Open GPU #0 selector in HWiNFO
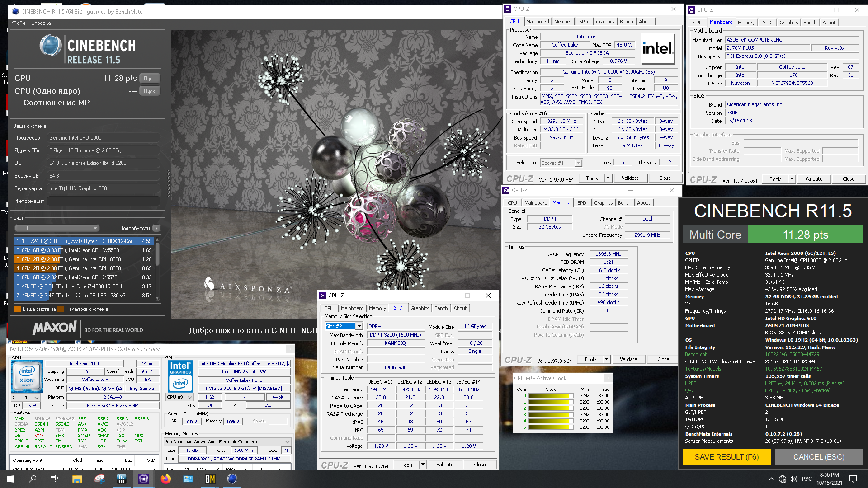 pyautogui.click(x=179, y=397)
